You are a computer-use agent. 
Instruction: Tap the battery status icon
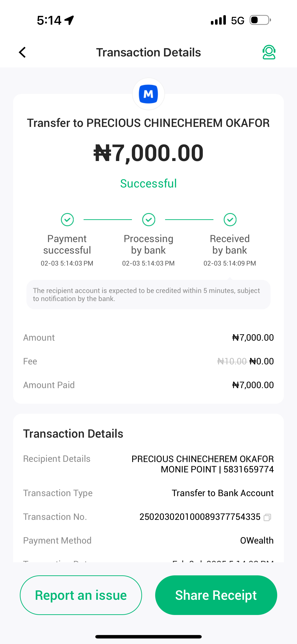260,20
